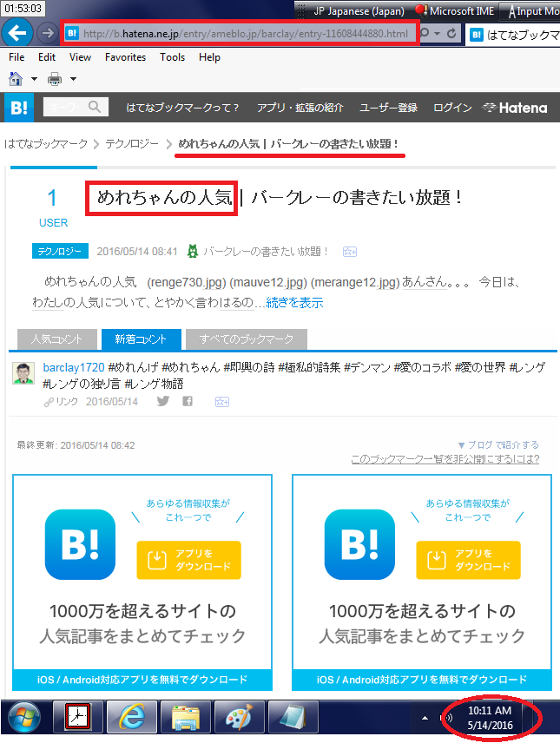Image resolution: width=560 pixels, height=743 pixels.
Task: Click the search magnifier in the address bar
Action: 425,33
